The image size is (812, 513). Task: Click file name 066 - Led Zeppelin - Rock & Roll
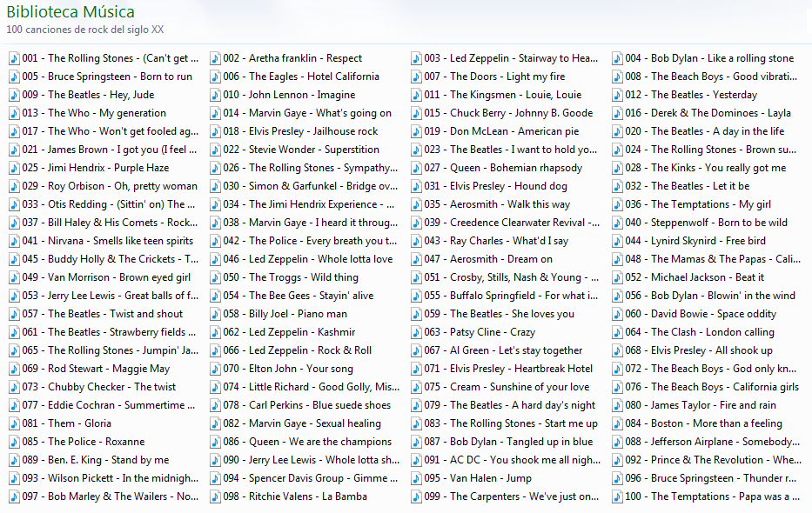click(298, 350)
